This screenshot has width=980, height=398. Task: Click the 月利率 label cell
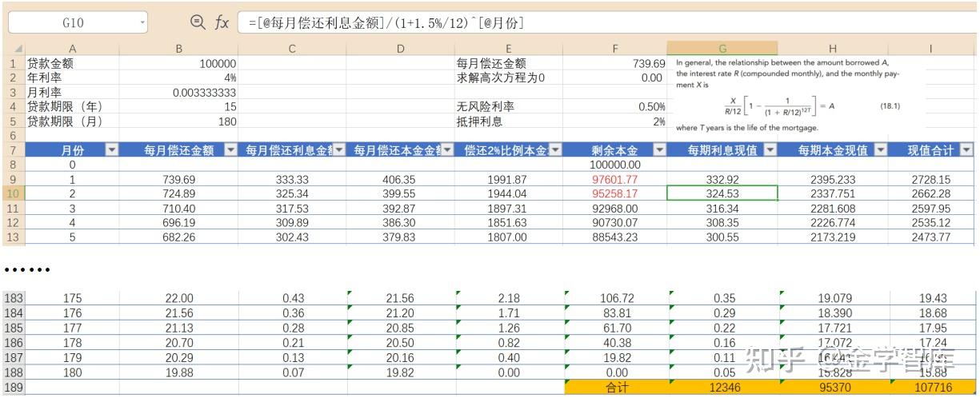pos(72,92)
